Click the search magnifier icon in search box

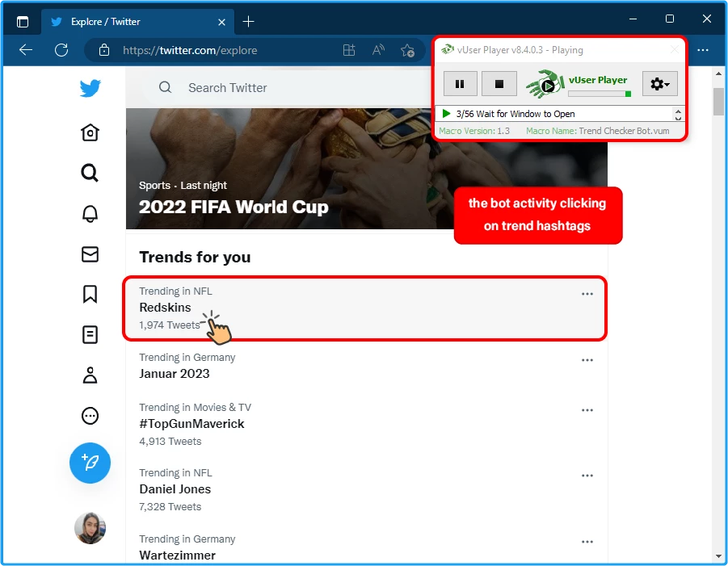pyautogui.click(x=166, y=87)
